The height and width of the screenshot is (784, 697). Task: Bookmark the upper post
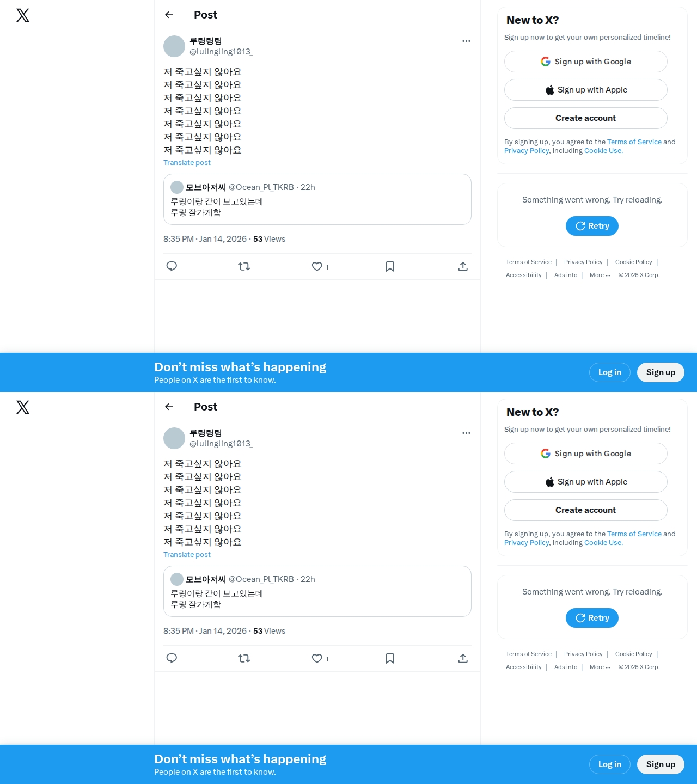point(390,266)
